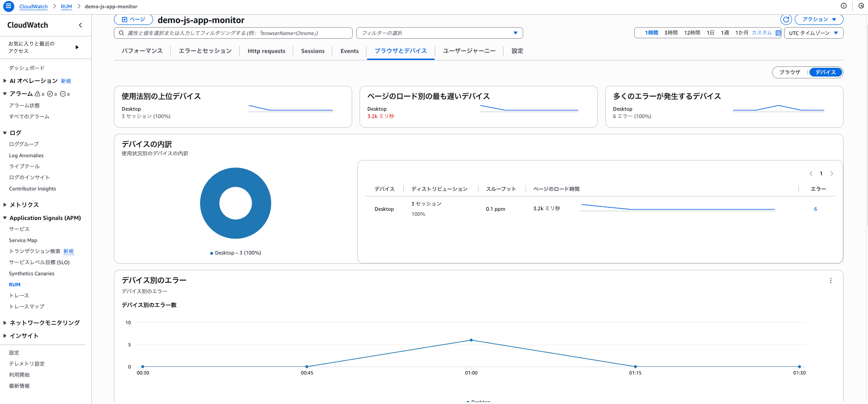Open ダッシュボード in sidebar
868x404 pixels.
point(27,68)
